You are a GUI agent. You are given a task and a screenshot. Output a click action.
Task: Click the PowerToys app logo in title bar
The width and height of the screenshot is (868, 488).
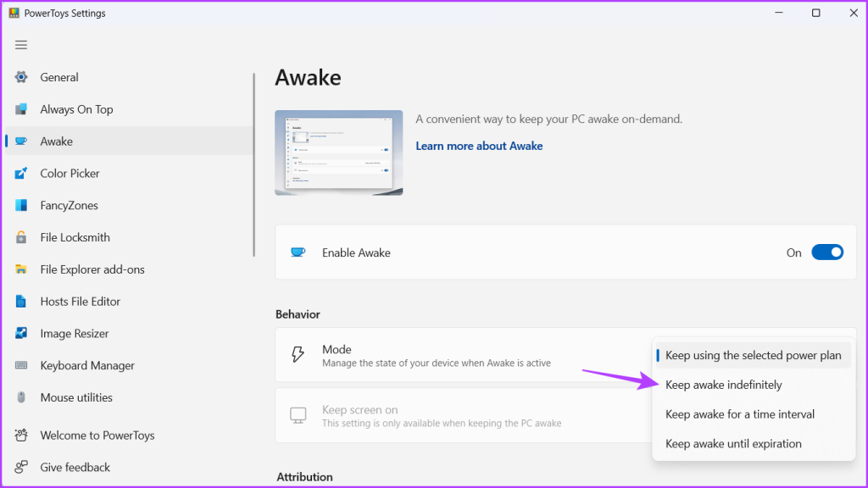14,13
